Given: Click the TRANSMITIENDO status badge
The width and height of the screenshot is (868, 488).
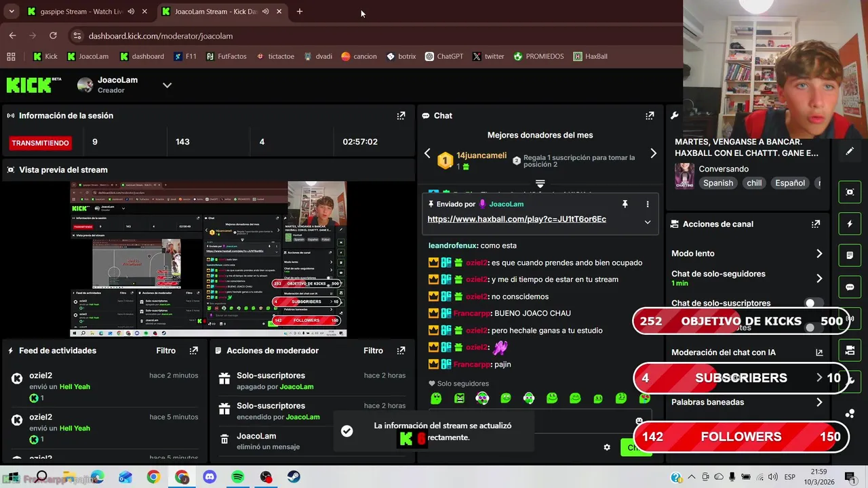Looking at the screenshot, I should (40, 143).
